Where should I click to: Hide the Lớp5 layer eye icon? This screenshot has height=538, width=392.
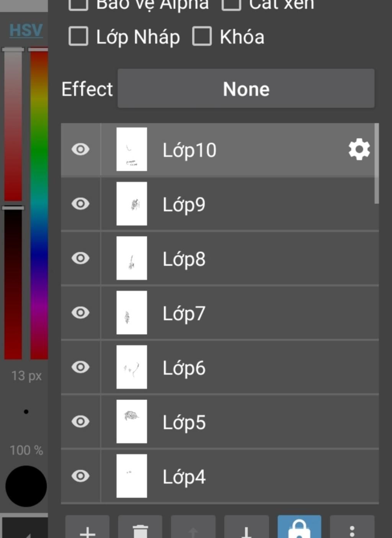pyautogui.click(x=80, y=422)
